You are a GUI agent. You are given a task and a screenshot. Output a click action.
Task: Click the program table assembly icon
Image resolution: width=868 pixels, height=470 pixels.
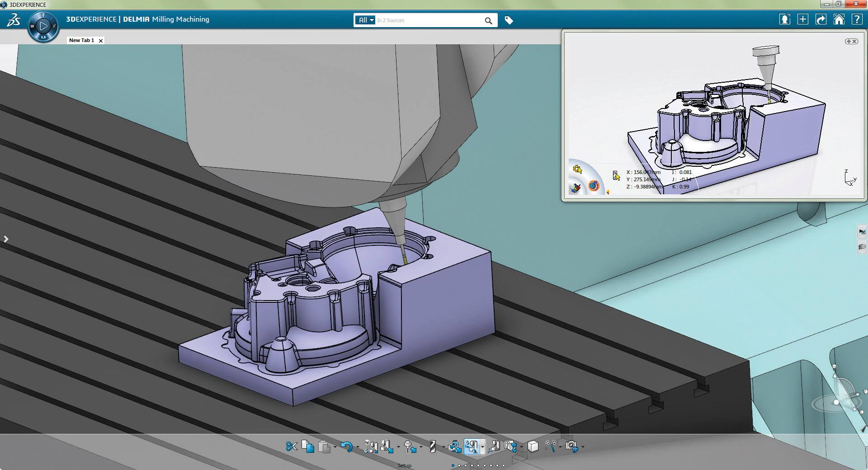[x=510, y=446]
